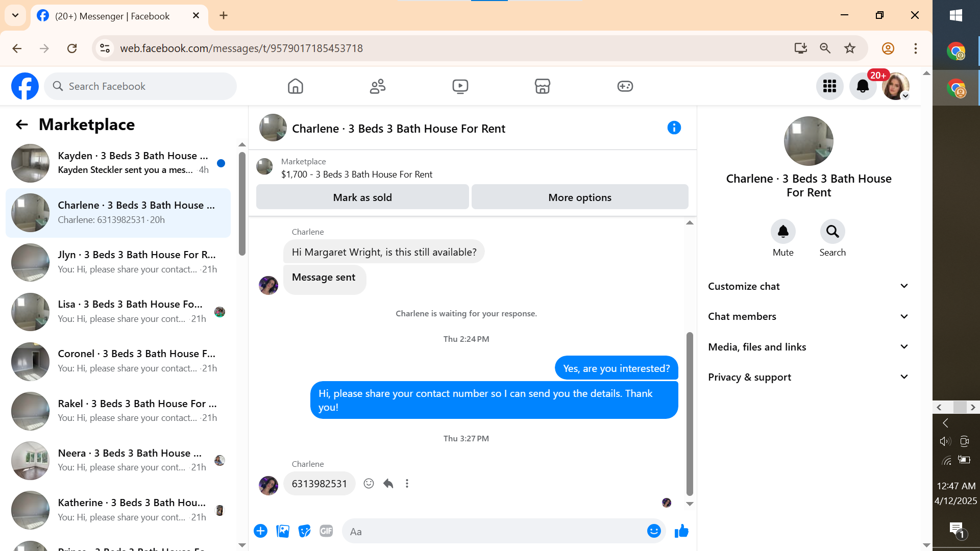Choose a sticker icon
980x551 pixels.
305,531
